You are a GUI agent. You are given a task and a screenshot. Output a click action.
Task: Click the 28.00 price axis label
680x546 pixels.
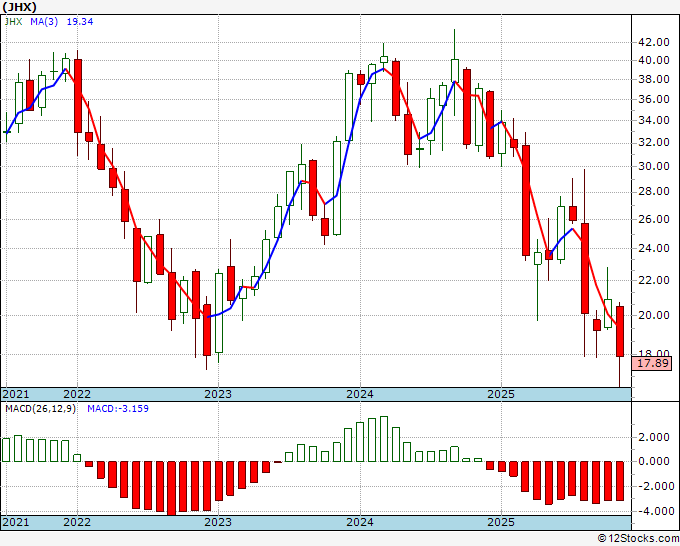(x=654, y=191)
